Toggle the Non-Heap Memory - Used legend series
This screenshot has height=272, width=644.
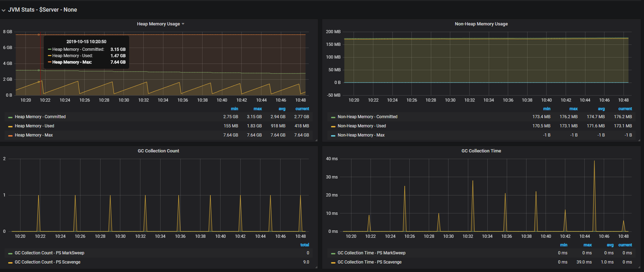pyautogui.click(x=362, y=126)
